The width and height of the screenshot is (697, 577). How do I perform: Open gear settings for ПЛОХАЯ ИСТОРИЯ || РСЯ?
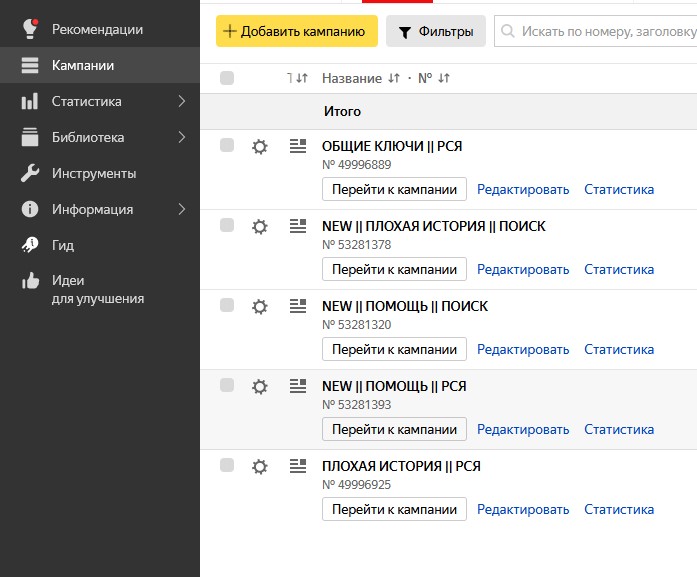(x=260, y=467)
